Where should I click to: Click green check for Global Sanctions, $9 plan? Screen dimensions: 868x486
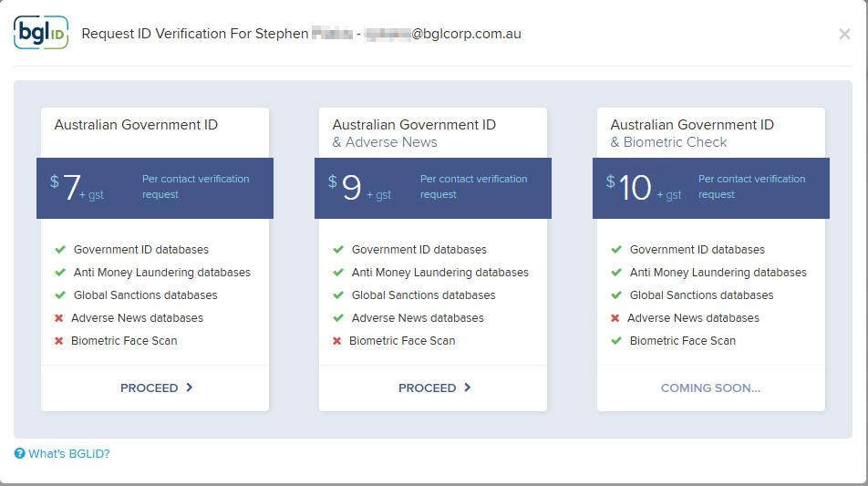click(x=338, y=295)
